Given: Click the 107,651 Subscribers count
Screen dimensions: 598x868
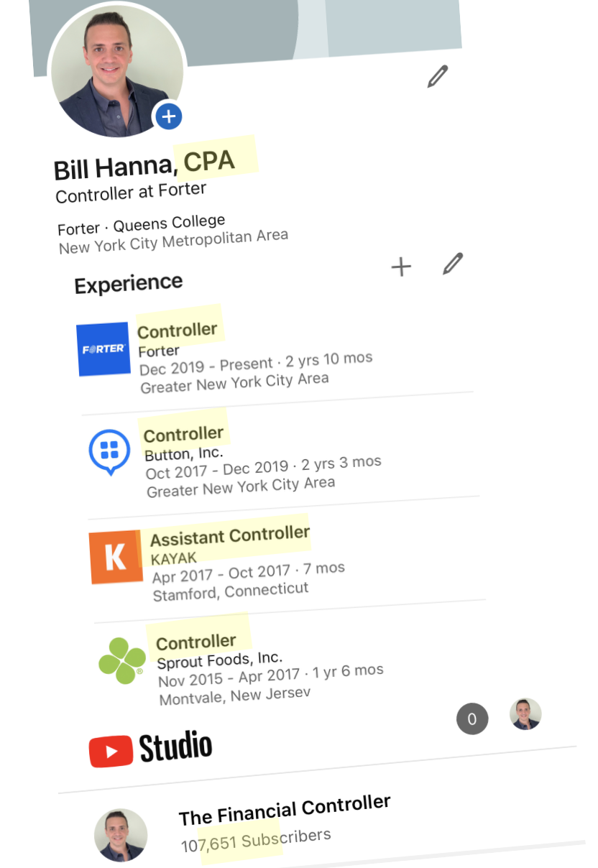Looking at the screenshot, I should [x=256, y=840].
